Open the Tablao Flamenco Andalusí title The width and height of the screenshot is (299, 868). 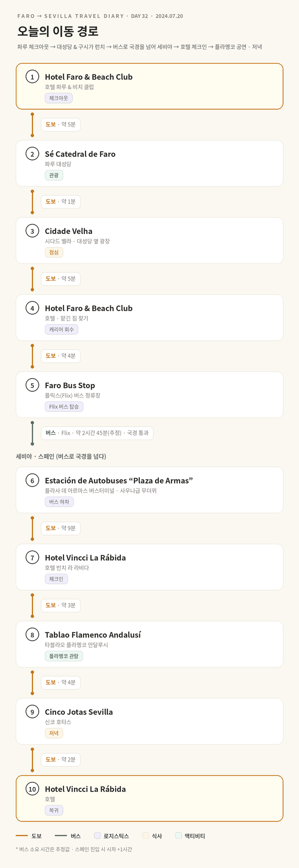[93, 635]
